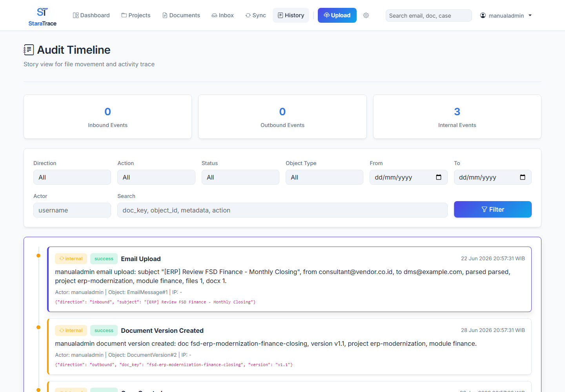565x392 pixels.
Task: Open manualadmin user dropdown
Action: [506, 15]
